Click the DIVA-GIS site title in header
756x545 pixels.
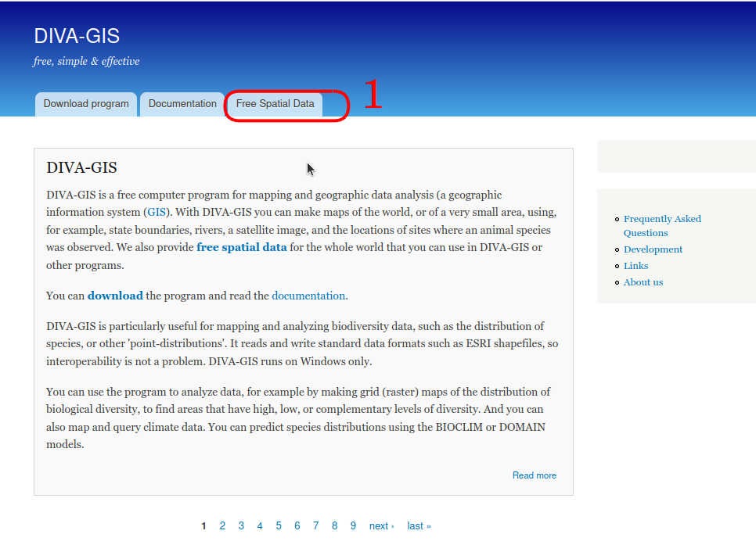77,36
